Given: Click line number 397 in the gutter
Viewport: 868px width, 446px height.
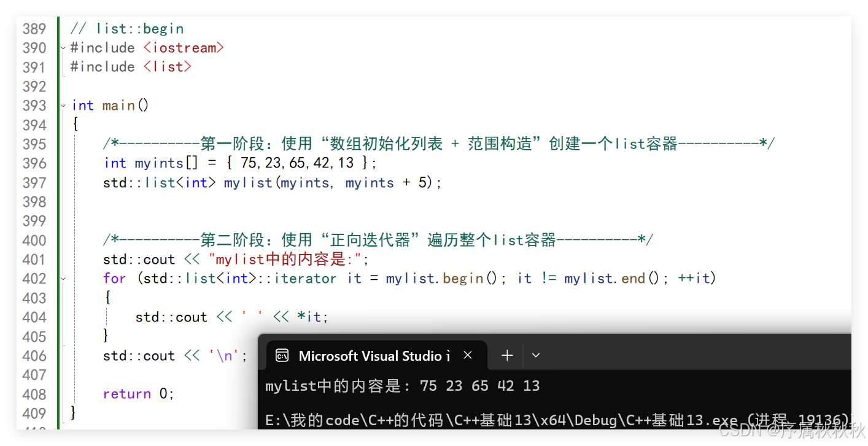Looking at the screenshot, I should click(x=34, y=183).
